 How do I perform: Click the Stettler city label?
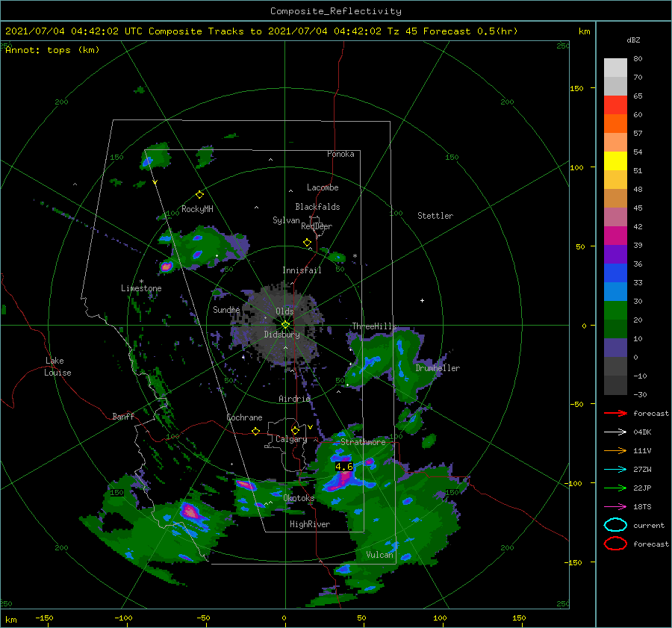point(435,216)
